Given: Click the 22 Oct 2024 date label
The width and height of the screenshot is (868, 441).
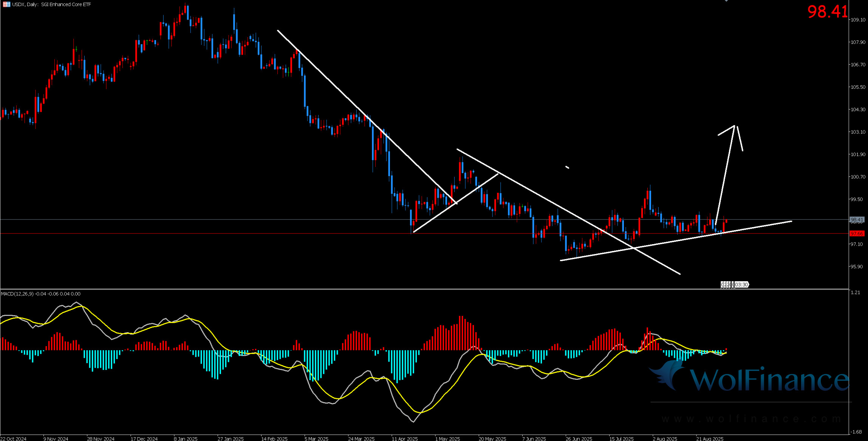Looking at the screenshot, I should pyautogui.click(x=14, y=439).
